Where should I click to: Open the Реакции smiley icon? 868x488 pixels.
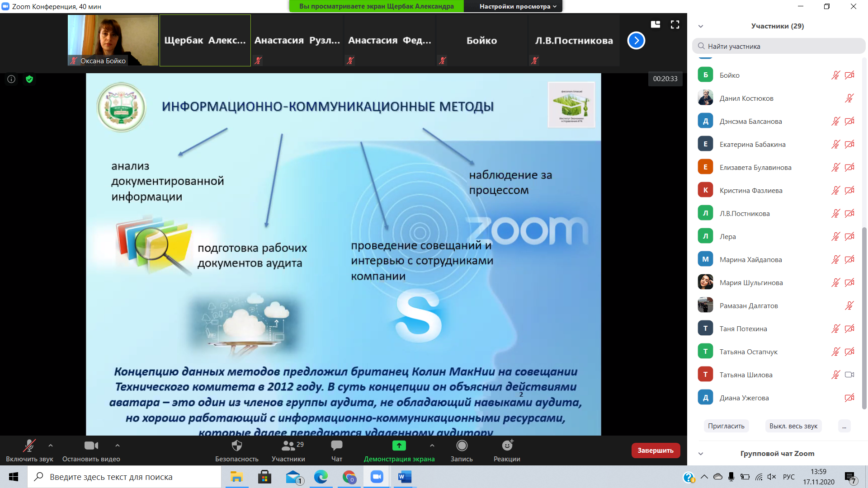click(x=507, y=446)
